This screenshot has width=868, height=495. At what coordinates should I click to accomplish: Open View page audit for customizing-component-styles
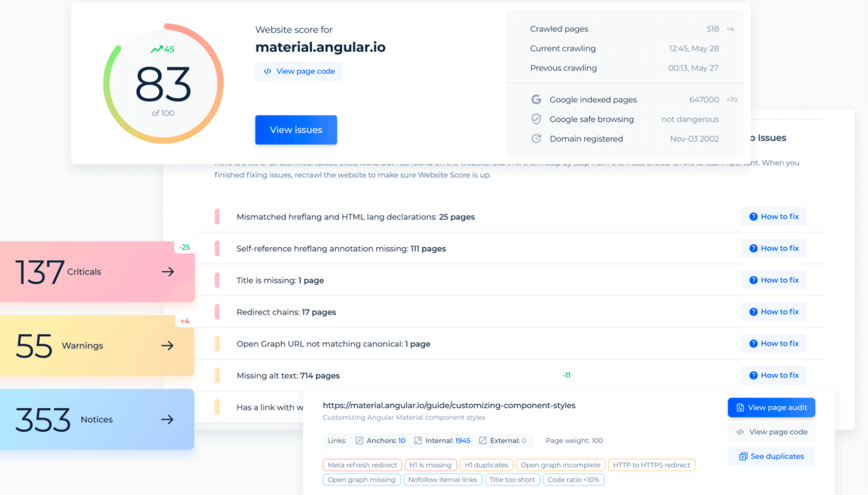point(772,407)
